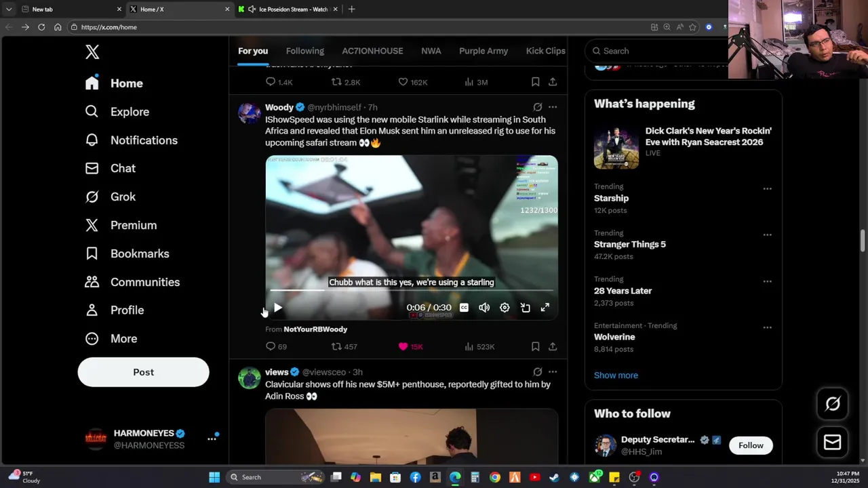Seek on the video progress bar

tap(412, 290)
